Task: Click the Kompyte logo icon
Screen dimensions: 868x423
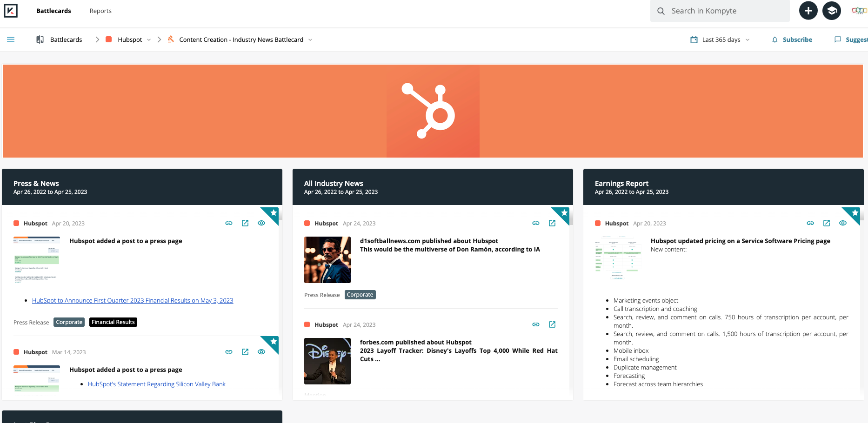Action: (11, 11)
